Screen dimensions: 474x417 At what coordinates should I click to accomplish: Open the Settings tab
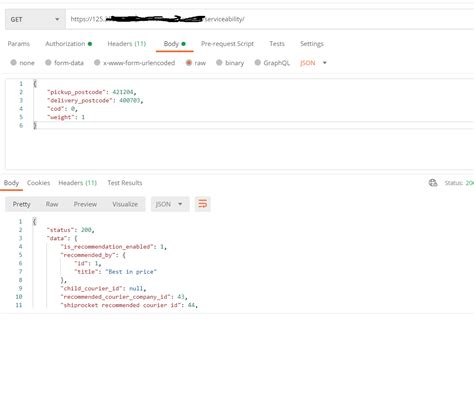coord(312,44)
